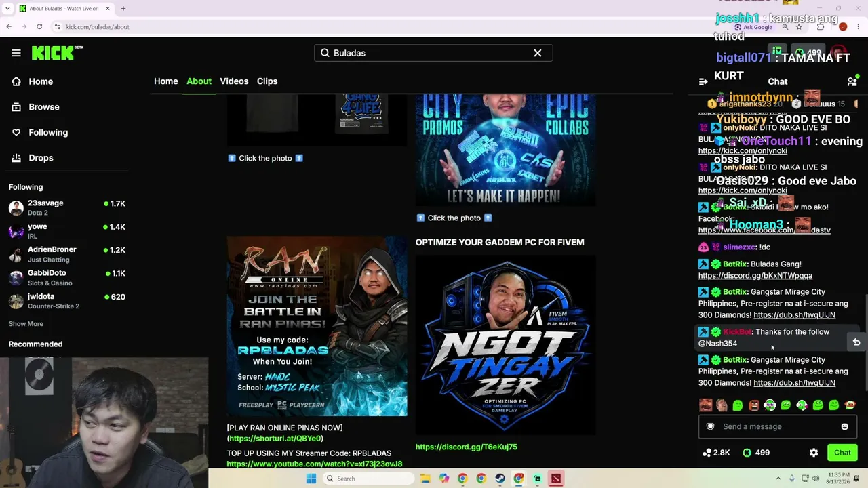Image resolution: width=868 pixels, height=488 pixels.
Task: Click the NGOT Tingay Zer banner
Action: click(506, 345)
